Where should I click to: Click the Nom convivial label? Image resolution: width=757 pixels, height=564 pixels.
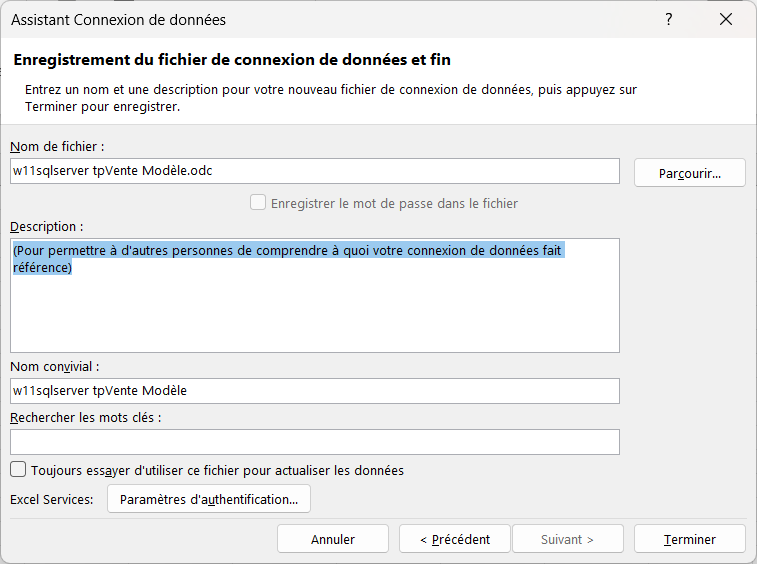55,367
